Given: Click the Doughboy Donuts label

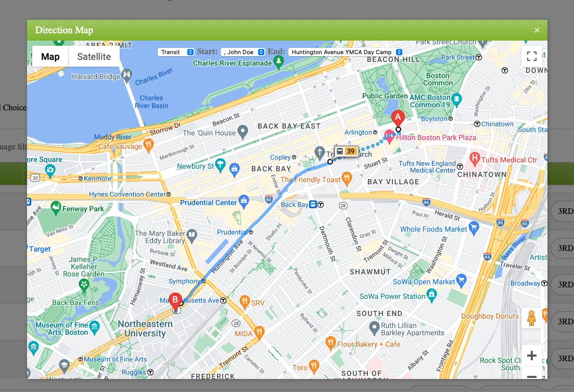Looking at the screenshot, I should pos(490,316).
